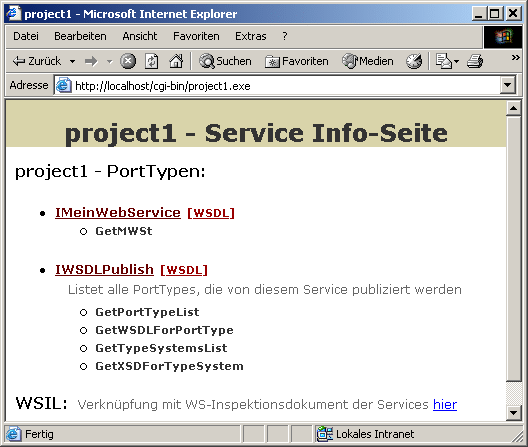Show more toolbar buttons chevron
Screen dimensions: 528x447
coord(515,58)
